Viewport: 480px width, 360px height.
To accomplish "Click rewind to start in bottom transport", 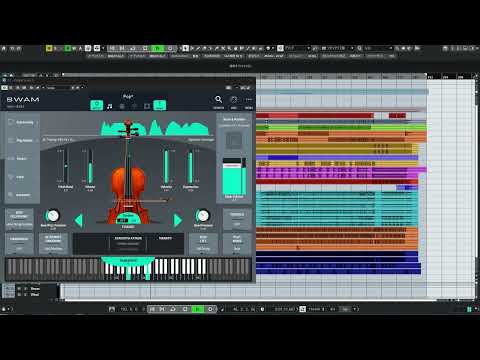I will click(x=152, y=309).
